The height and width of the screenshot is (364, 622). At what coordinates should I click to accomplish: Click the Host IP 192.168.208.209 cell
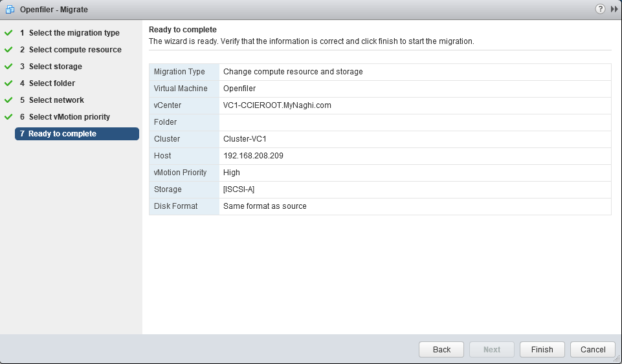(253, 156)
